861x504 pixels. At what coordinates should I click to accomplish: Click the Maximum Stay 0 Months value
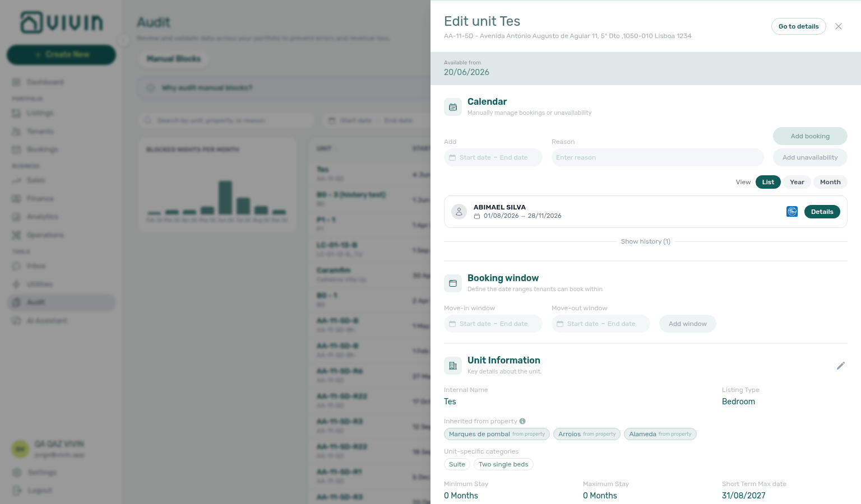click(x=600, y=496)
